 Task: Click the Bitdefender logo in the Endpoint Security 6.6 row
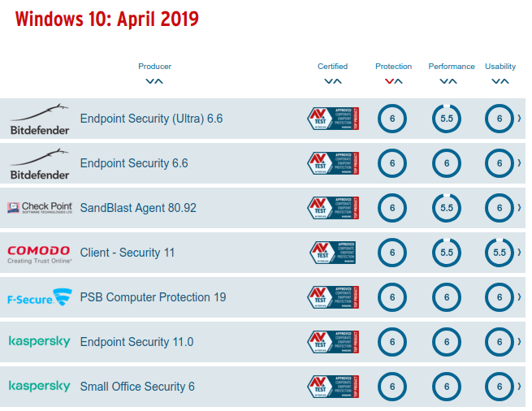point(40,163)
